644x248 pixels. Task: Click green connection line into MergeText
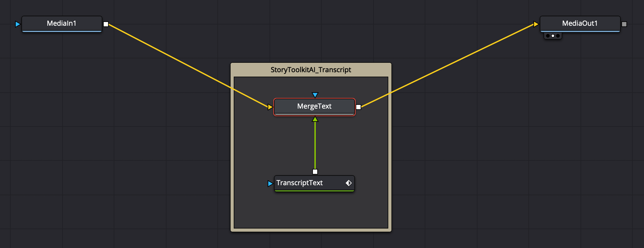[x=315, y=146]
